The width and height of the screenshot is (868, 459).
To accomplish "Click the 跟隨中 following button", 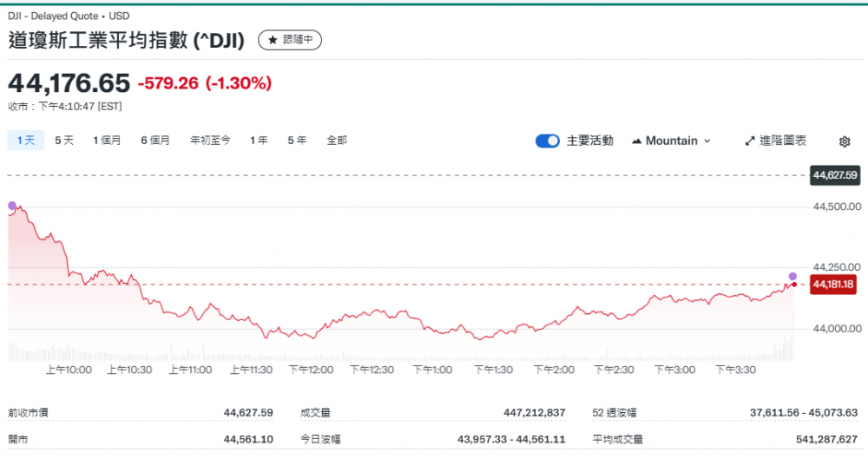I will tap(291, 40).
